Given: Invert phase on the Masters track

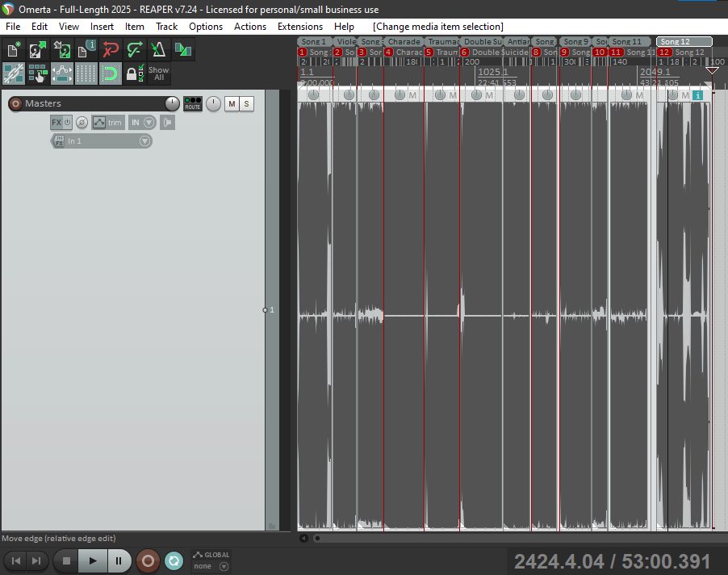Looking at the screenshot, I should (82, 123).
